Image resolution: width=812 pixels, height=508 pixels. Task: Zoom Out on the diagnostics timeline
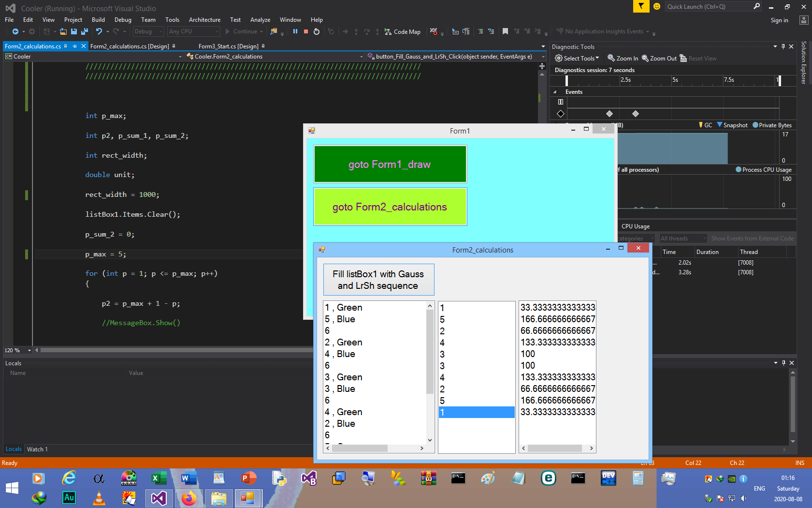[659, 58]
